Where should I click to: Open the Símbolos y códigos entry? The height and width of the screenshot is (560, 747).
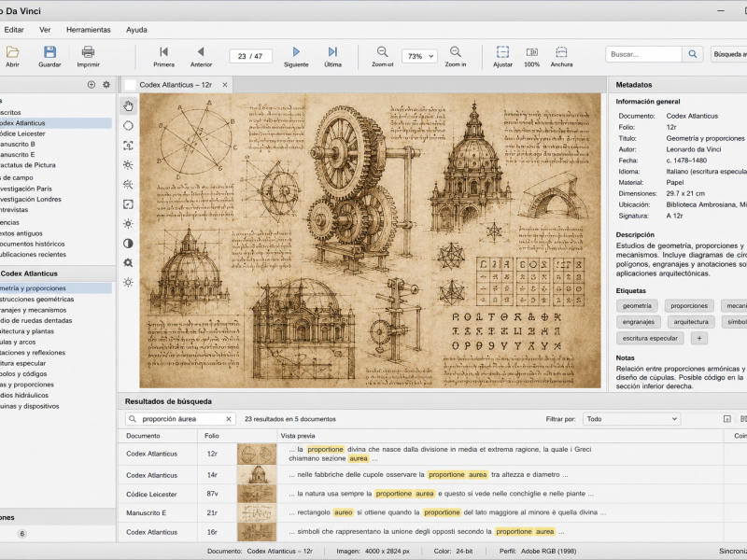click(x=23, y=374)
